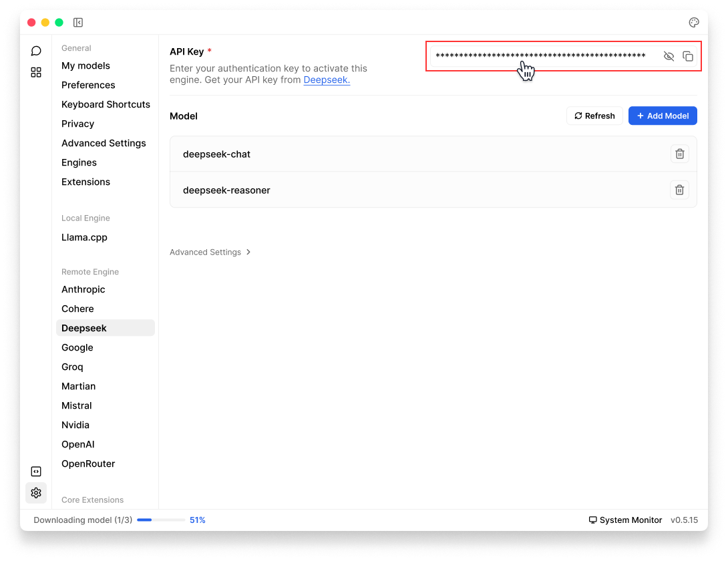Image resolution: width=728 pixels, height=561 pixels.
Task: Copy the API key
Action: tap(688, 56)
